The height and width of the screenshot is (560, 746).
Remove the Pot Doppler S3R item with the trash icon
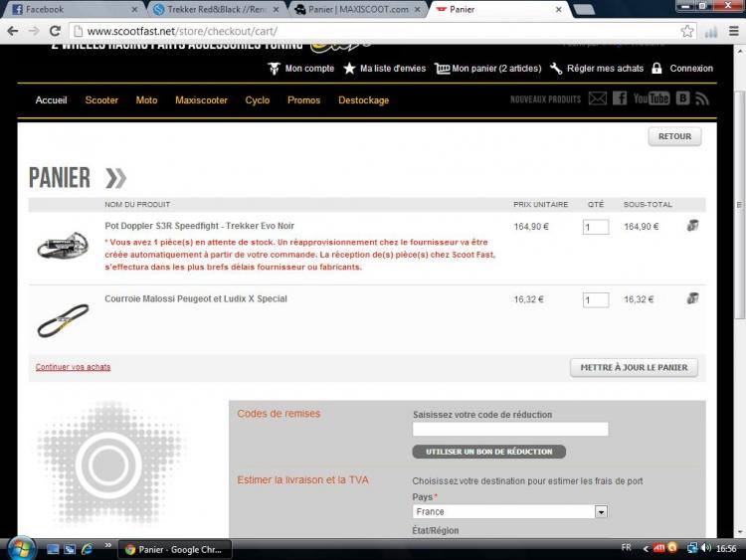[692, 226]
